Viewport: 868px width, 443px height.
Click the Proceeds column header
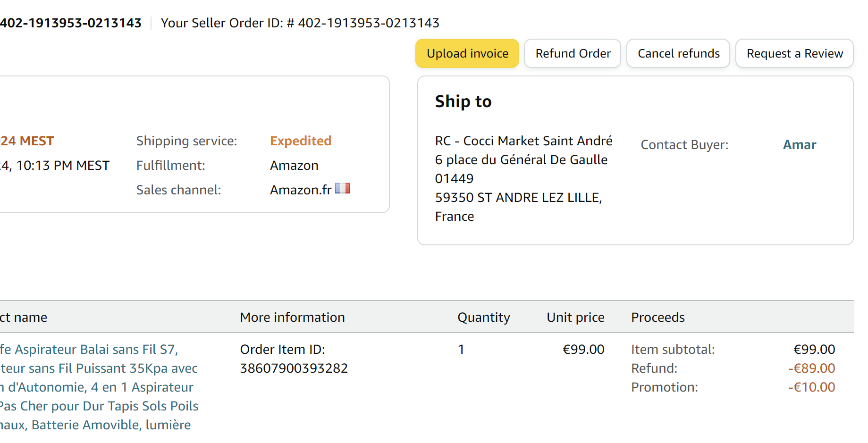[x=658, y=318]
